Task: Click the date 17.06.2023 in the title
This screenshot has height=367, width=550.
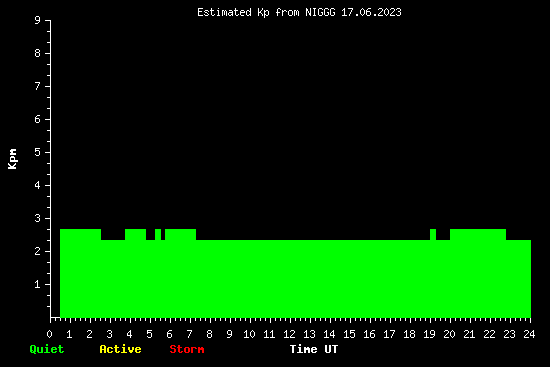Action: (x=371, y=12)
